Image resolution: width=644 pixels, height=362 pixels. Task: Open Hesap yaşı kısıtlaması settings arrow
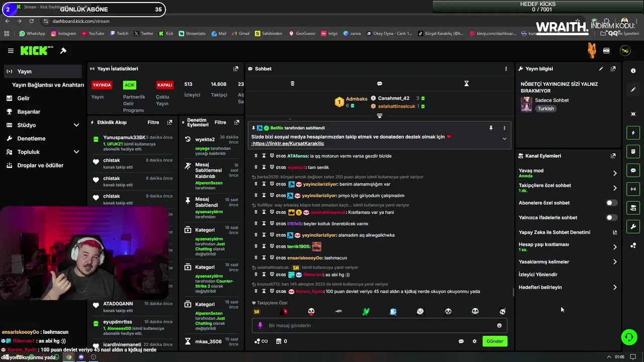pyautogui.click(x=615, y=247)
